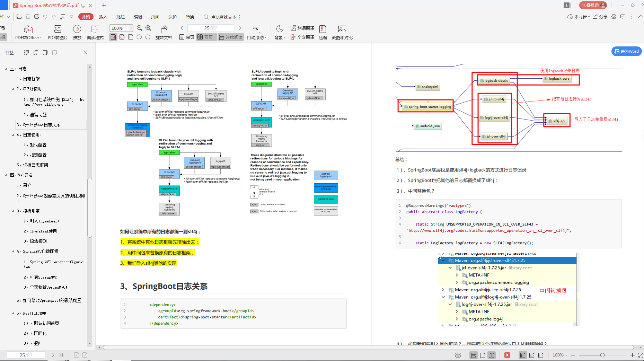This screenshot has width=644, height=361.
Task: Open the 插入 ribbon tab
Action: tap(103, 17)
